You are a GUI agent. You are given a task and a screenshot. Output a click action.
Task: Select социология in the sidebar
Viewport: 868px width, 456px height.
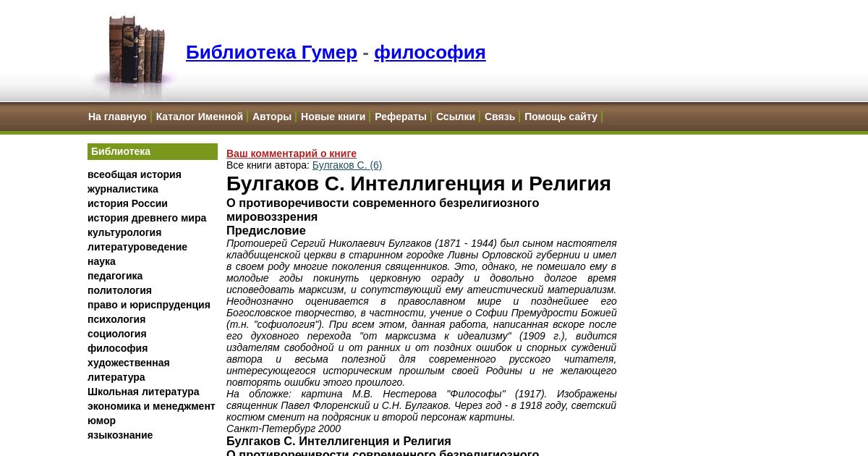[x=117, y=334]
